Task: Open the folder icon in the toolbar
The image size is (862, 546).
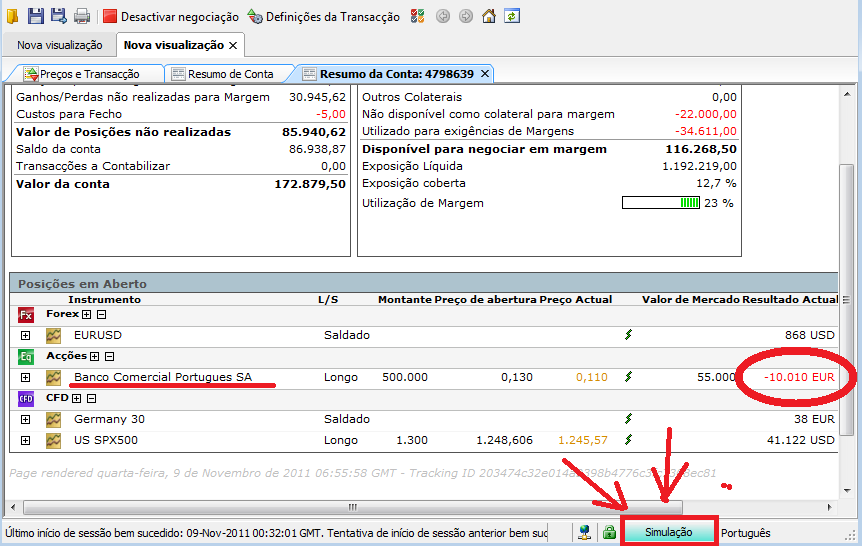Action: (12, 16)
